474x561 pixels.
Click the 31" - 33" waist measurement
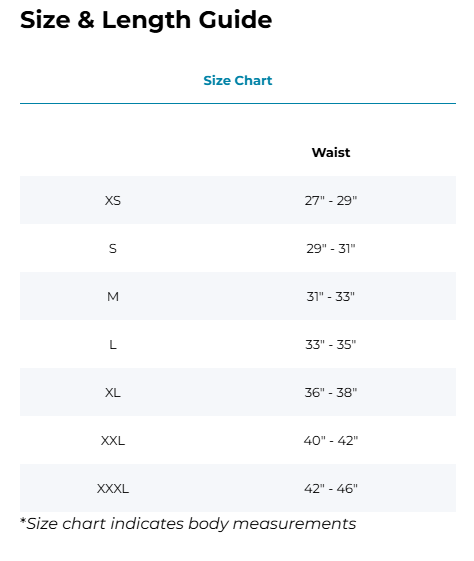[x=331, y=296]
